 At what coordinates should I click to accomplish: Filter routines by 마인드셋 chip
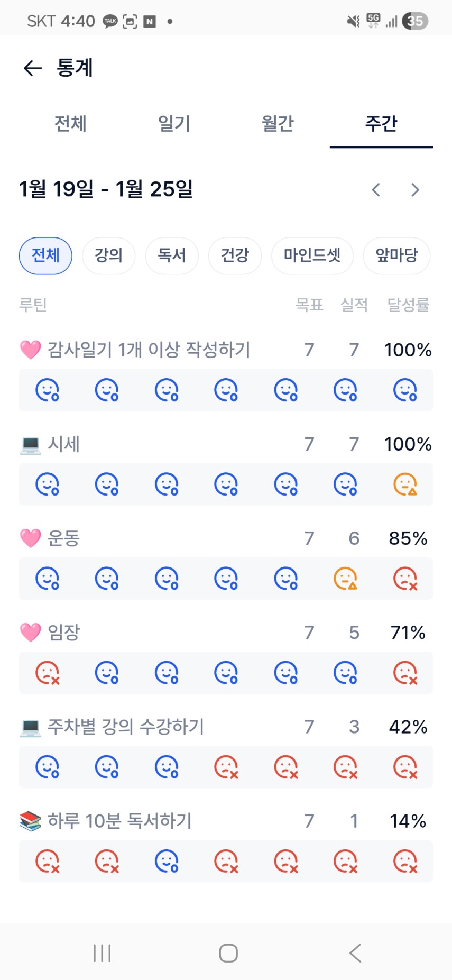pyautogui.click(x=312, y=256)
